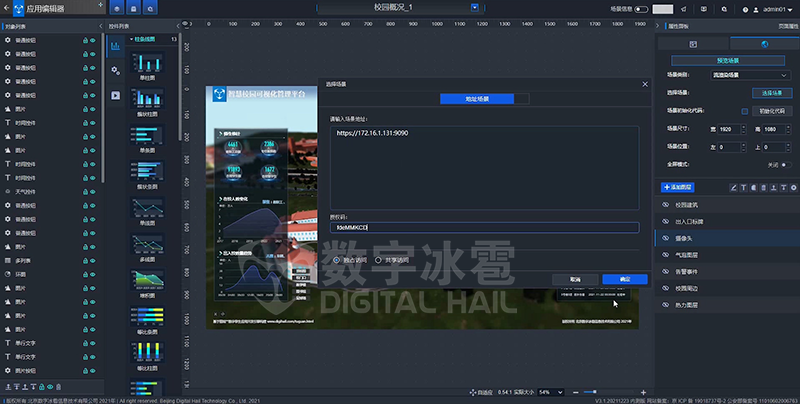
Task: Open the gear controls category icon
Action: coord(116,71)
